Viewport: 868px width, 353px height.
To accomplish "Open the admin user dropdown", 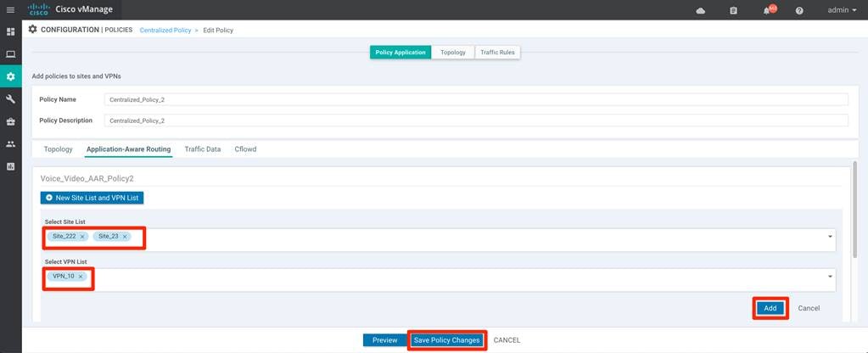I will point(842,10).
